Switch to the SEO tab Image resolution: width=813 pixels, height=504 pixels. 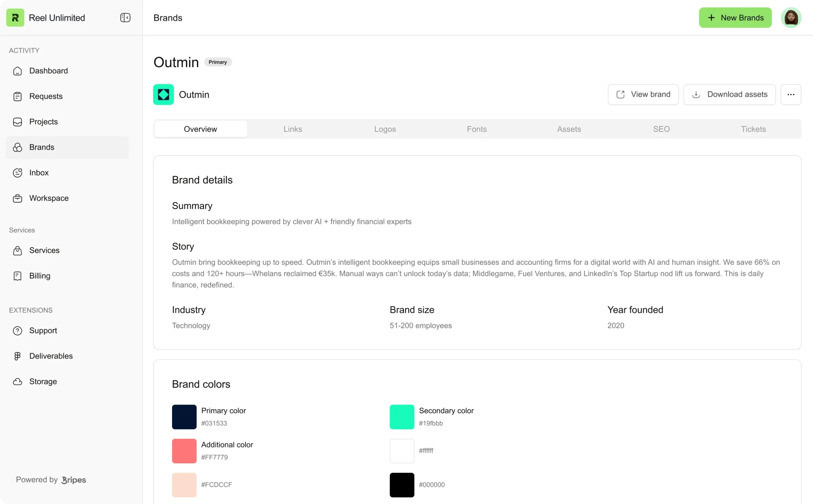click(661, 129)
